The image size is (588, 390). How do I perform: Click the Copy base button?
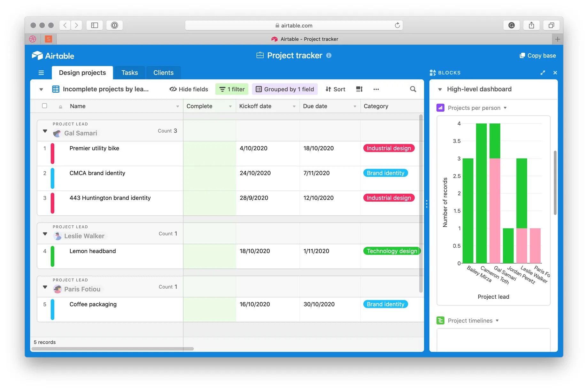point(538,56)
